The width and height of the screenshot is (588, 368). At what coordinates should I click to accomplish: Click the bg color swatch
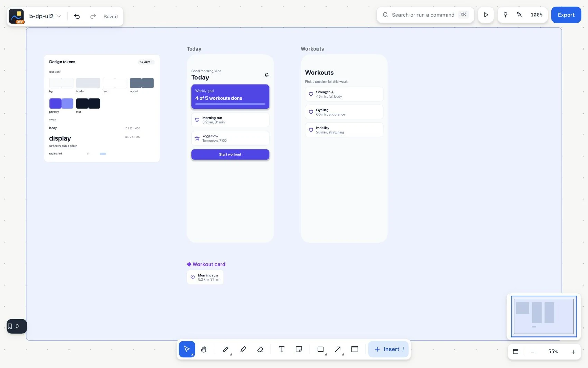(x=61, y=83)
